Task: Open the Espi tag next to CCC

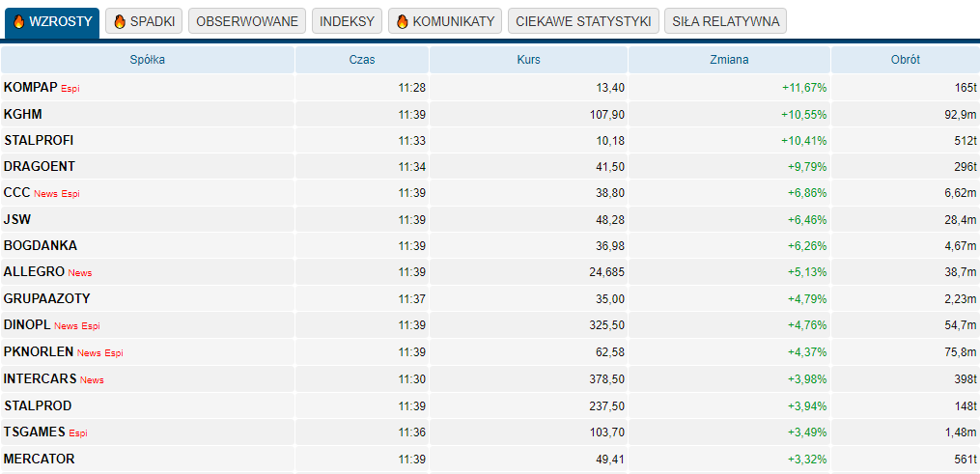Action: (70, 194)
